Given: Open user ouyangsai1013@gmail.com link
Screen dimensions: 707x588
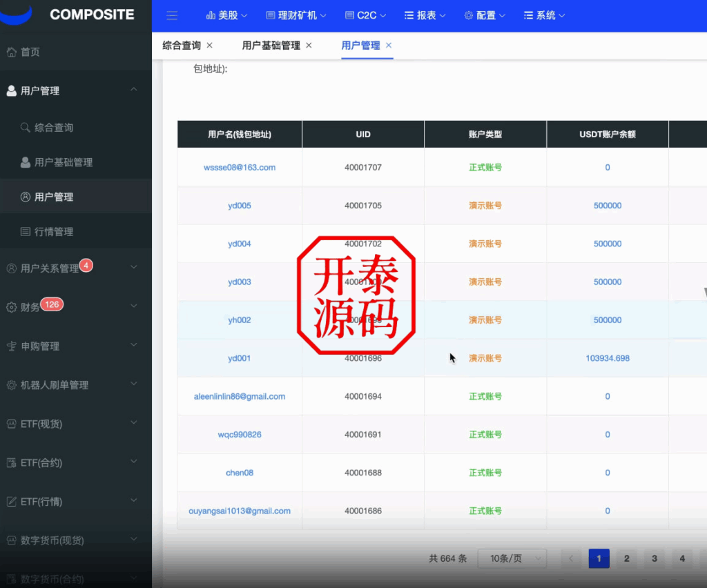Looking at the screenshot, I should pyautogui.click(x=240, y=511).
